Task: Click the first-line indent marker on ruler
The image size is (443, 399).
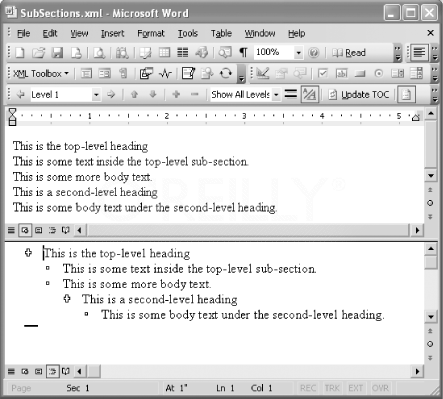Action: (x=12, y=111)
